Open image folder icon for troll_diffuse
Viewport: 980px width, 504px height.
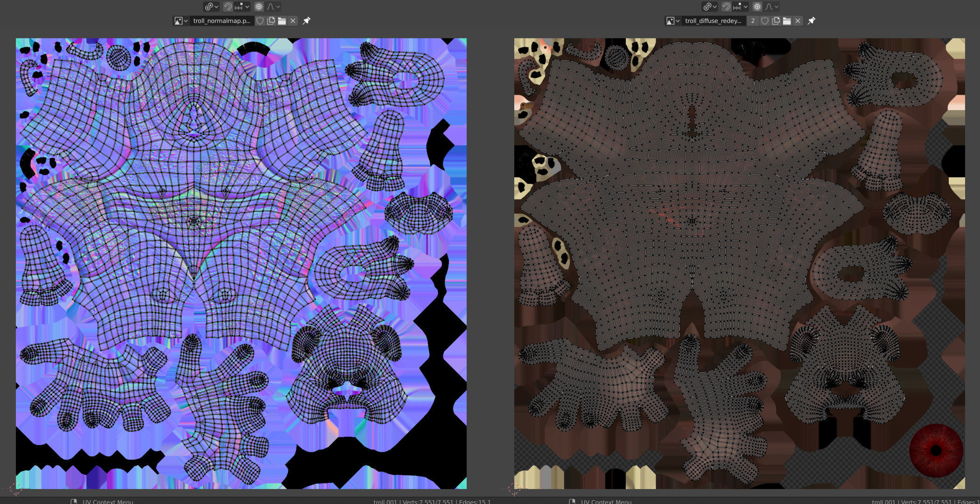(787, 21)
